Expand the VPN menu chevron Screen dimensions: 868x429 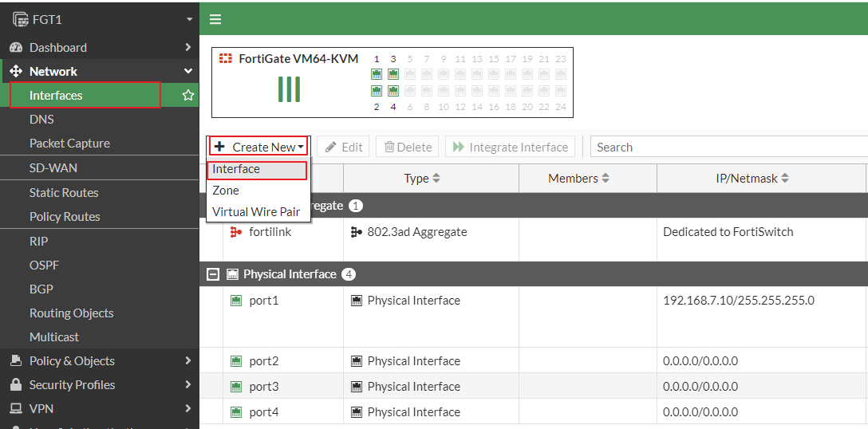(188, 408)
